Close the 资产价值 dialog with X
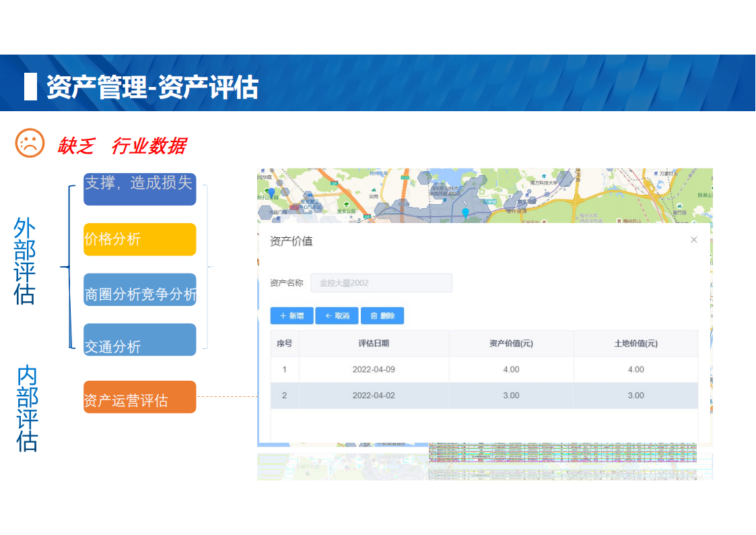 click(693, 240)
